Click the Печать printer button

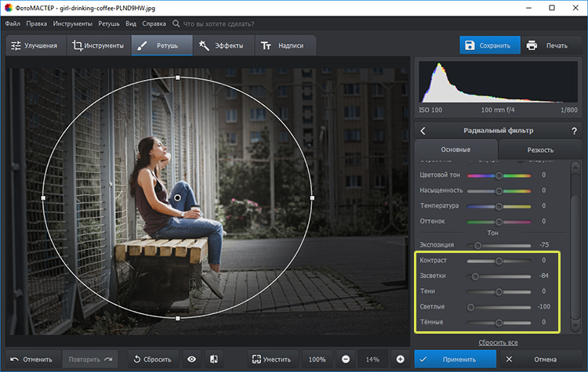[547, 45]
